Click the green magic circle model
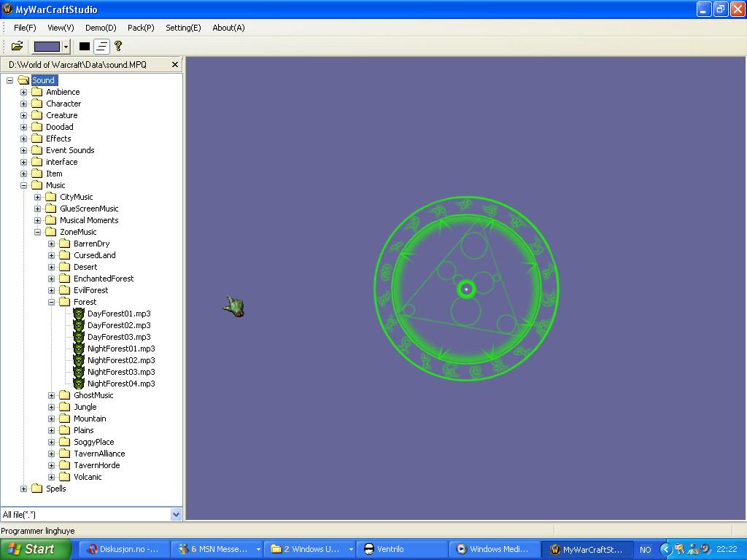Viewport: 747px width, 560px height. (466, 289)
